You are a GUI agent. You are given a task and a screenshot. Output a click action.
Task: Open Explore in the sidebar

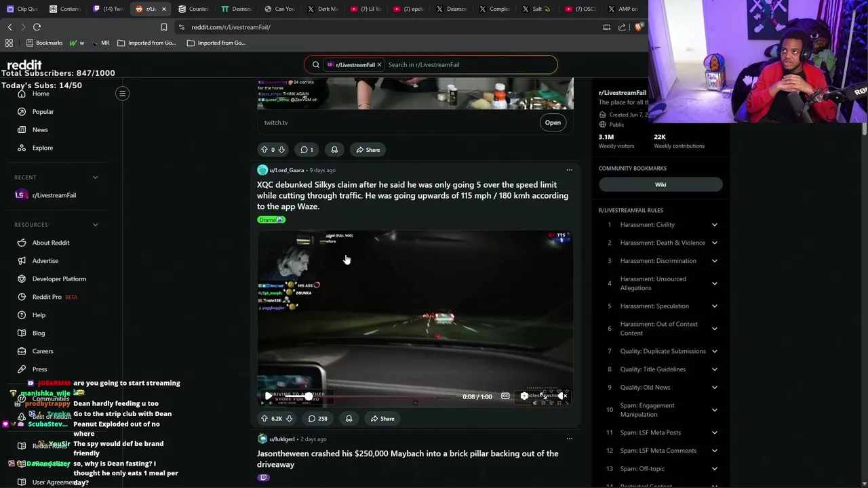(42, 148)
